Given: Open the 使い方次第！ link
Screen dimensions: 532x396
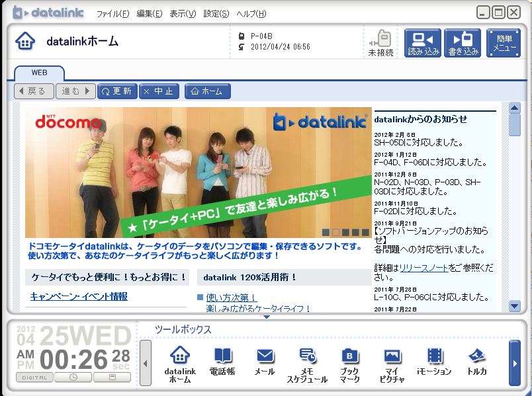Looking at the screenshot, I should click(231, 297).
